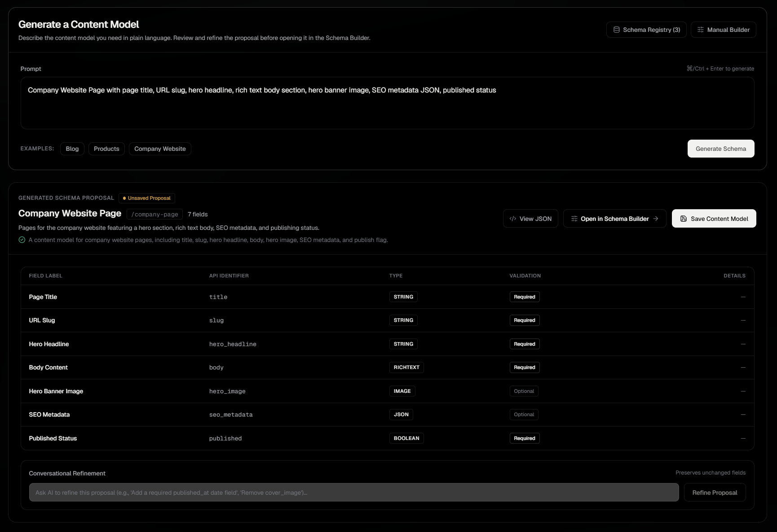
Task: Select the Products example chip
Action: 106,149
